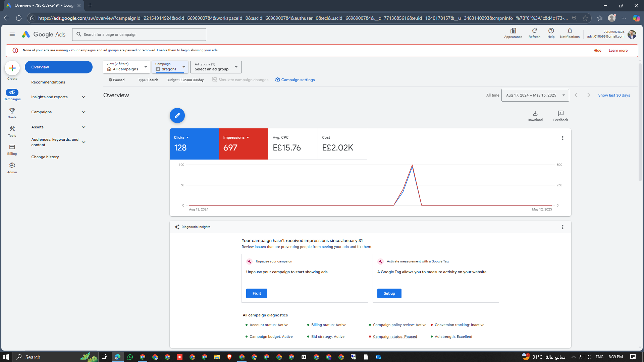Go to the previous date range
The height and width of the screenshot is (362, 644).
click(x=576, y=95)
